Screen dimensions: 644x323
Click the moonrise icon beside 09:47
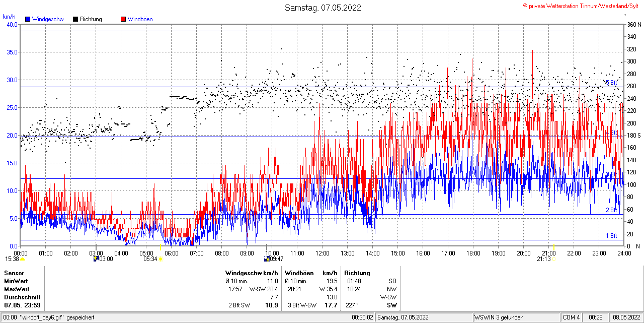[267, 259]
